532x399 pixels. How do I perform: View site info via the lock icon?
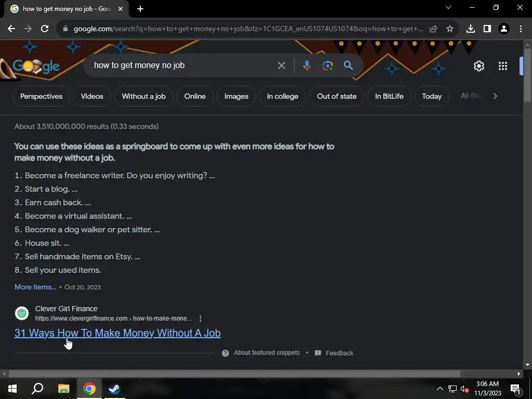point(65,29)
